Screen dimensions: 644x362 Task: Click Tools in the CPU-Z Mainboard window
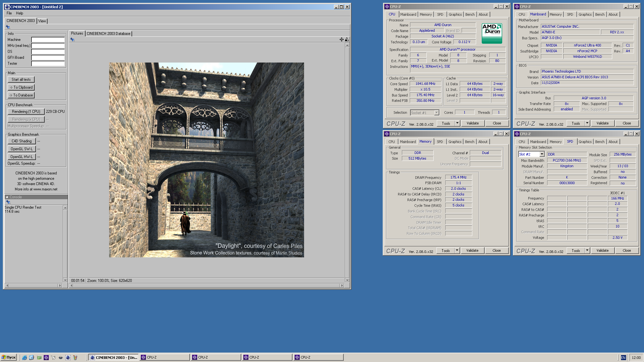pyautogui.click(x=576, y=123)
